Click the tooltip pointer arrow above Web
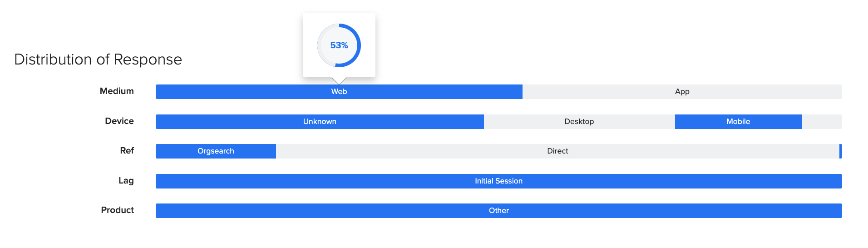Image resolution: width=868 pixels, height=248 pixels. click(x=339, y=80)
